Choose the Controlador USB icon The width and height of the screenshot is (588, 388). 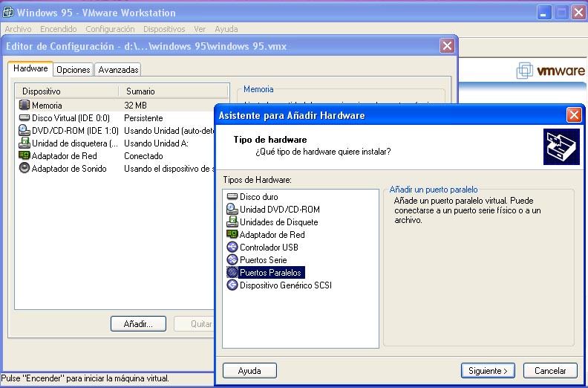(x=232, y=248)
